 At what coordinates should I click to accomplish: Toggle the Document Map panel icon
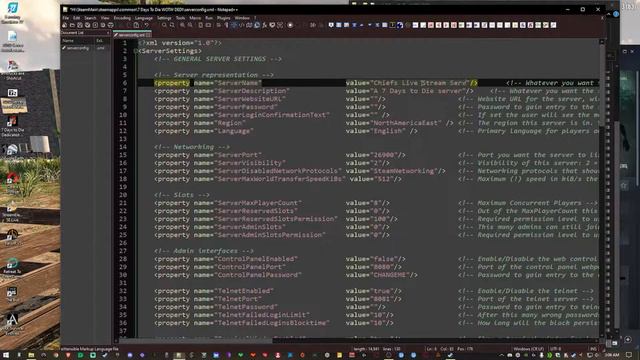[249, 25]
